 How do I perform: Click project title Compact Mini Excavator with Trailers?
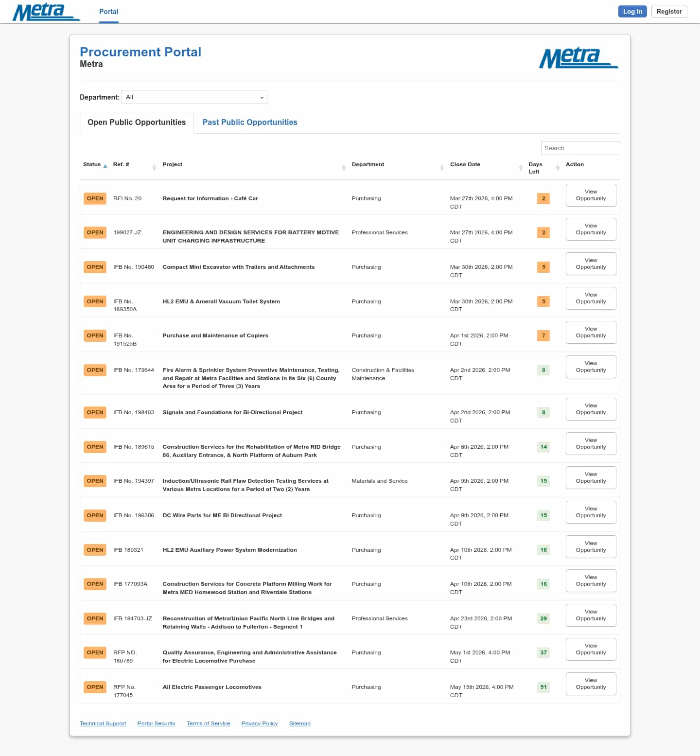click(x=238, y=267)
